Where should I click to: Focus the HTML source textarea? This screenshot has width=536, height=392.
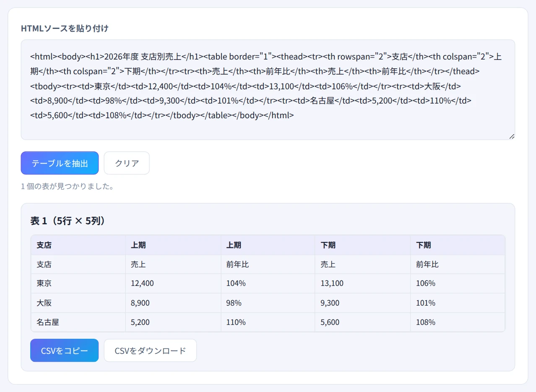point(268,90)
